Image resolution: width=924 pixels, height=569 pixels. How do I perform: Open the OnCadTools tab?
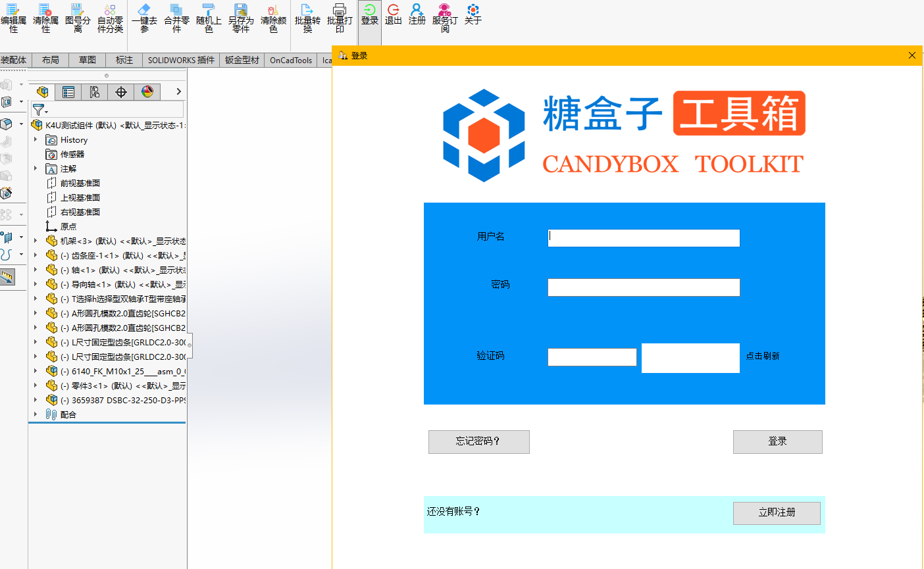pyautogui.click(x=291, y=60)
